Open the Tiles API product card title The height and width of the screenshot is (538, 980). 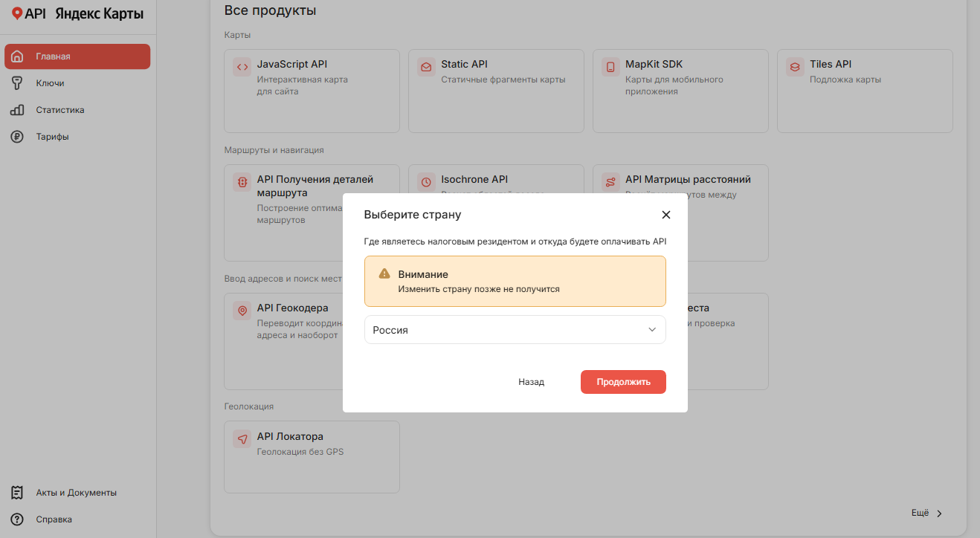[x=831, y=64]
